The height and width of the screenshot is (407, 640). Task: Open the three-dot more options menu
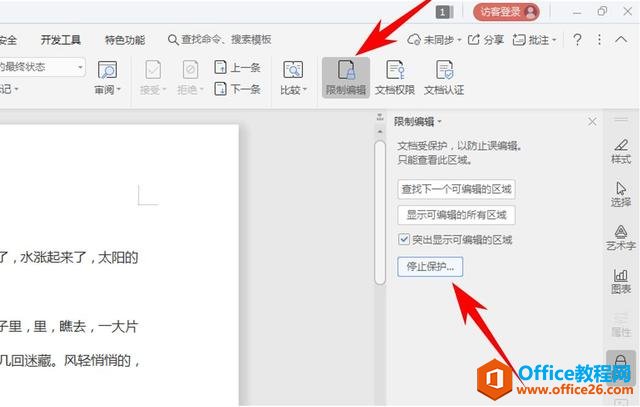click(599, 40)
